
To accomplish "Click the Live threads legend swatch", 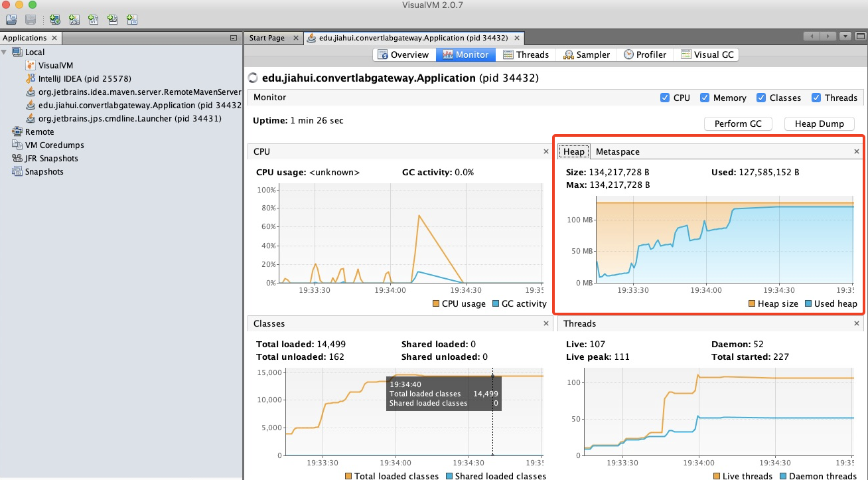I will tap(717, 476).
